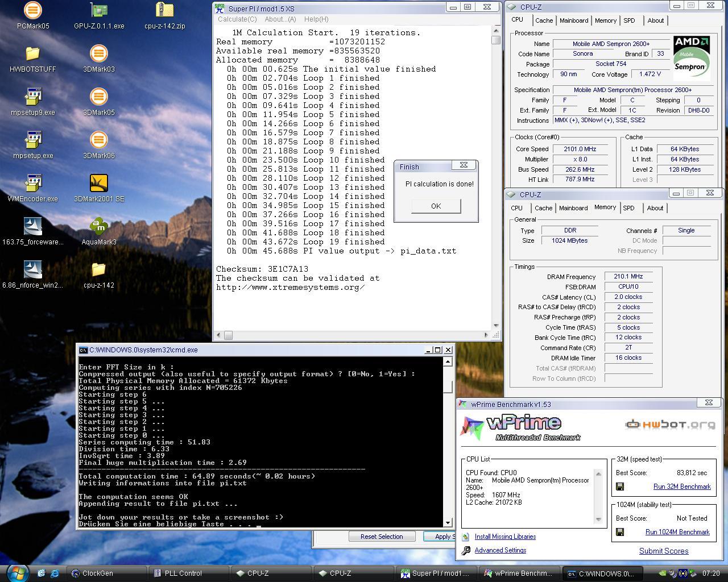Switch to CPU tab in lower CPU-Z

click(x=516, y=208)
